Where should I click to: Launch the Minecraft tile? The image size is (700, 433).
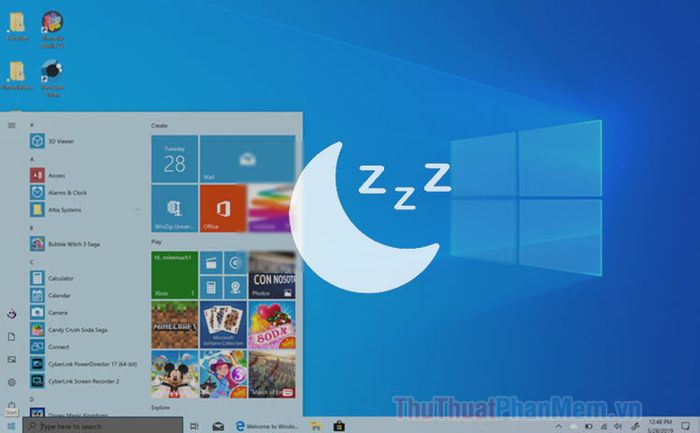pyautogui.click(x=175, y=325)
